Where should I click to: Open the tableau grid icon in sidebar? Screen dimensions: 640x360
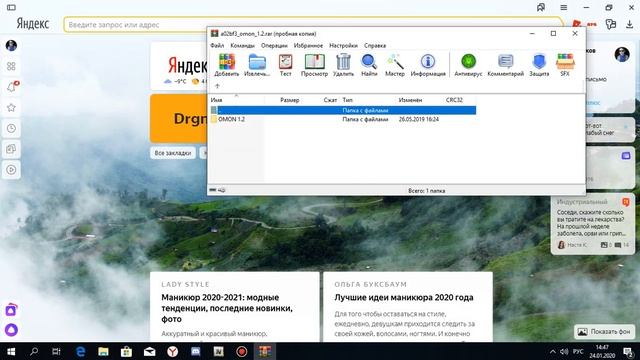(11, 66)
